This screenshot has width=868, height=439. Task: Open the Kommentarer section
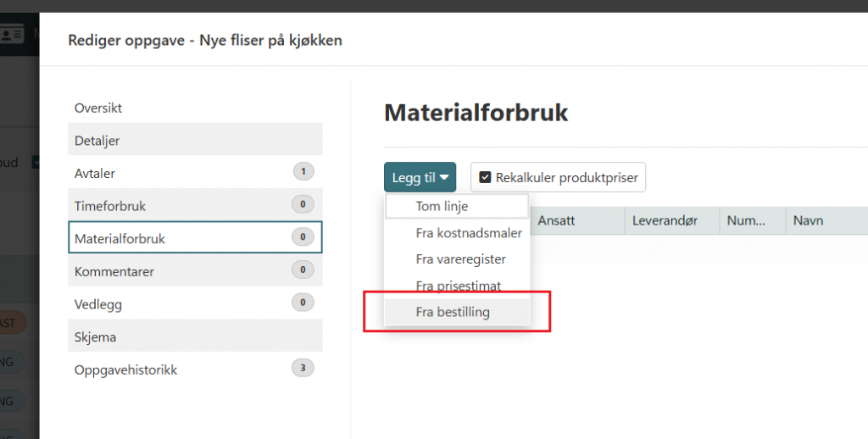[x=114, y=272]
